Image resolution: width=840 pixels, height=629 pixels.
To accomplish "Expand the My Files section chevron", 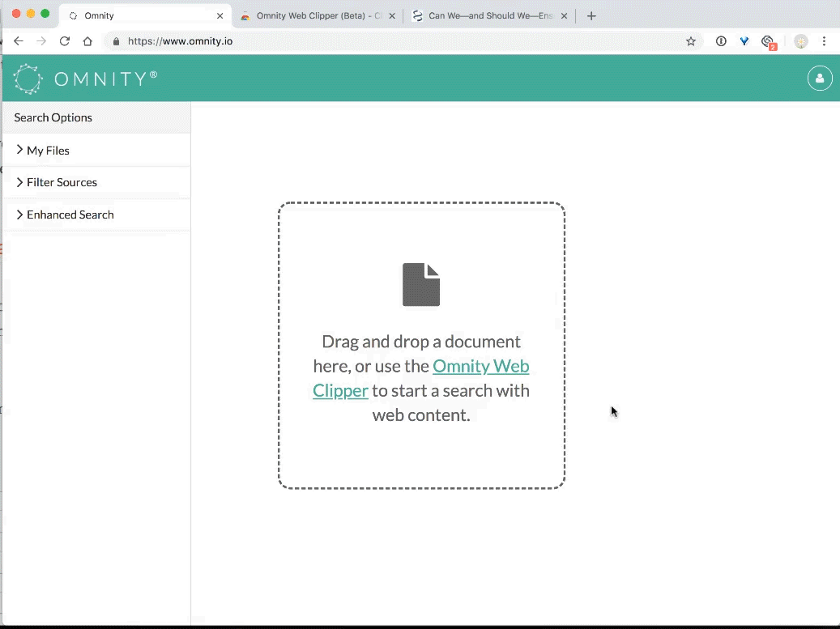I will 19,150.
